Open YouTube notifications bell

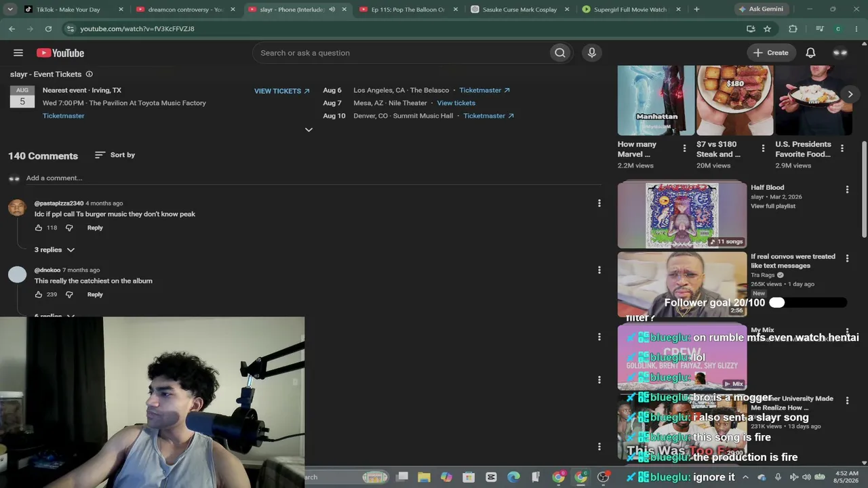(x=810, y=53)
